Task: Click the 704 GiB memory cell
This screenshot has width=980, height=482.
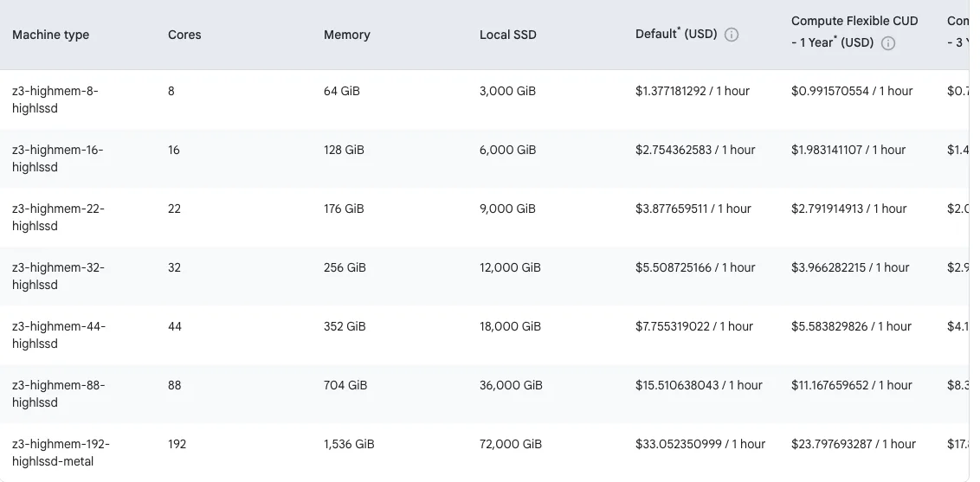Action: tap(345, 384)
